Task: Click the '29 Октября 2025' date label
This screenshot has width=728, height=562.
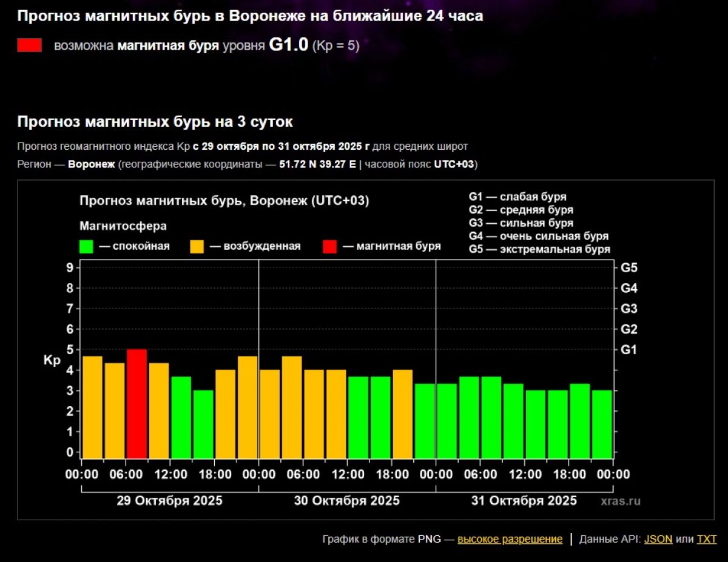Action: (x=169, y=501)
